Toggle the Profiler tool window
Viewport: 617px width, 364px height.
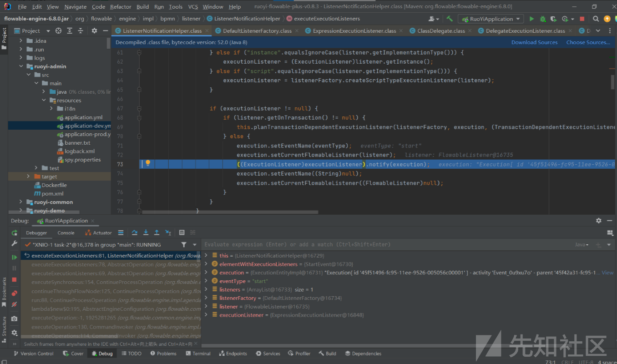click(299, 354)
